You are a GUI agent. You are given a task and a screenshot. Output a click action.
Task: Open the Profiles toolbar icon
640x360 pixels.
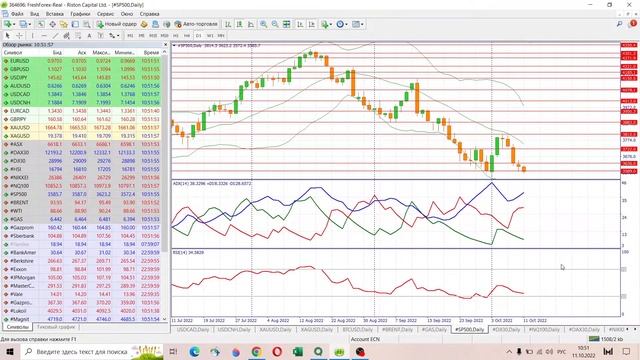point(23,24)
